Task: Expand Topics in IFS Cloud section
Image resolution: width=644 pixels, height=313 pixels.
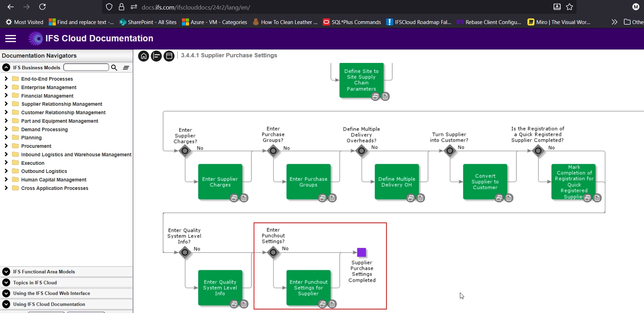Action: point(6,283)
